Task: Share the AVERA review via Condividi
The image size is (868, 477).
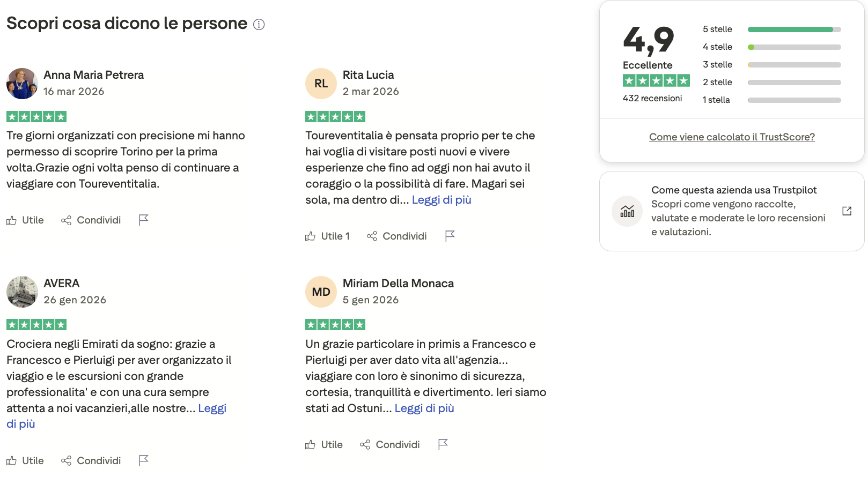Action: click(x=91, y=461)
